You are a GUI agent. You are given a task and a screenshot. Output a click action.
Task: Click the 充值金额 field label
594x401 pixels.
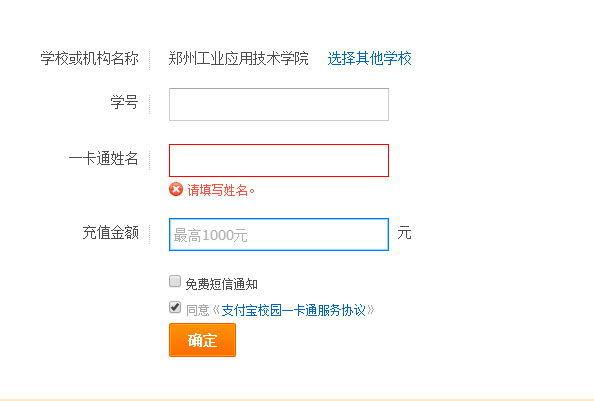pyautogui.click(x=111, y=232)
